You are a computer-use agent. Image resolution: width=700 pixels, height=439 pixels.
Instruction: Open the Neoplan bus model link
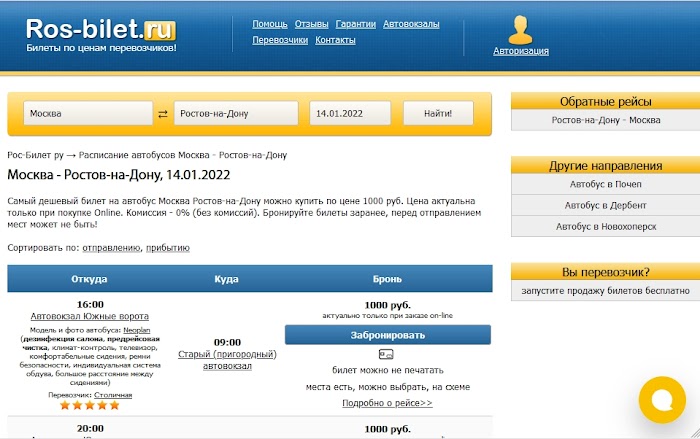click(137, 330)
